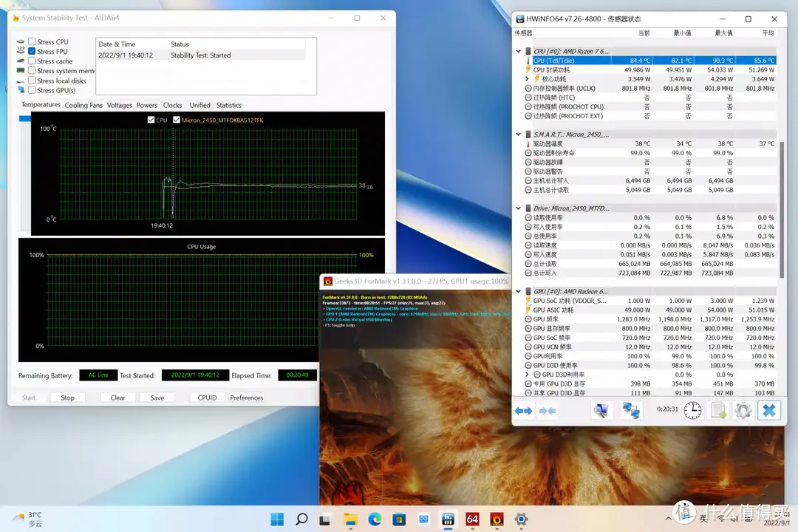Switch to HWiNFO on the taskbar
This screenshot has width=798, height=532.
(x=448, y=519)
